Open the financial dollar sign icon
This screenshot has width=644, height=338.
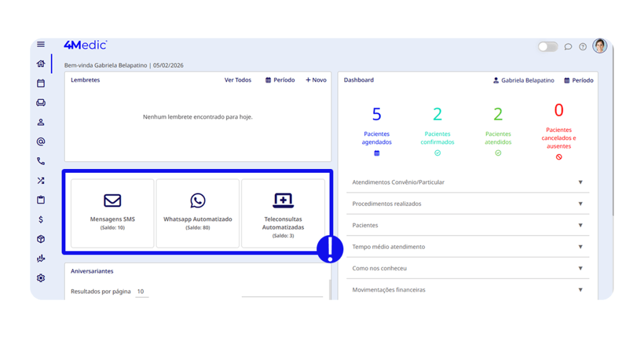tap(41, 219)
